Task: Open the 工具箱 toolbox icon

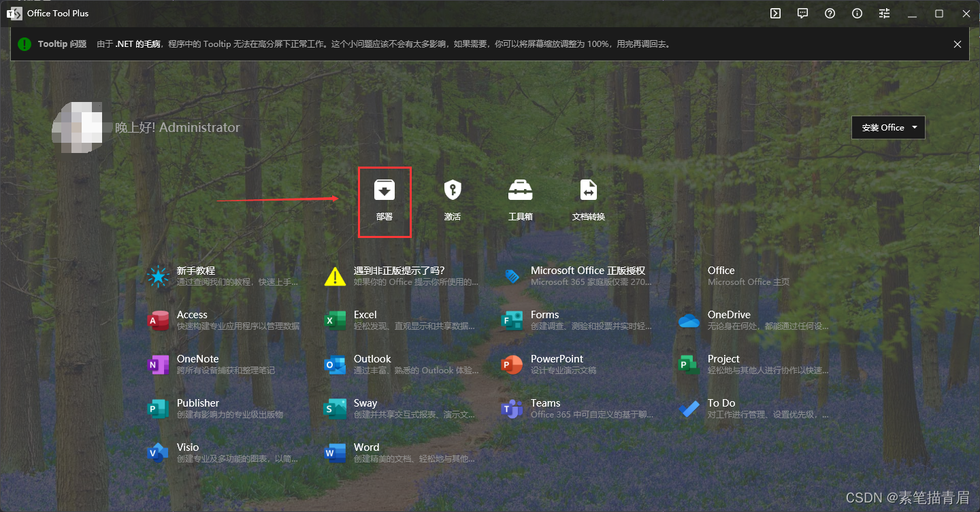Action: pyautogui.click(x=521, y=190)
